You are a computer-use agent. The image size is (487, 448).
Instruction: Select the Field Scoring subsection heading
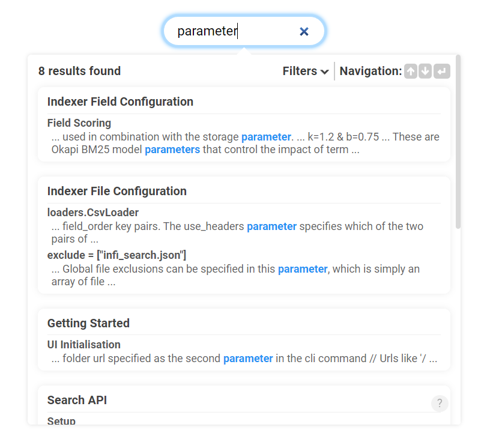[x=79, y=123]
